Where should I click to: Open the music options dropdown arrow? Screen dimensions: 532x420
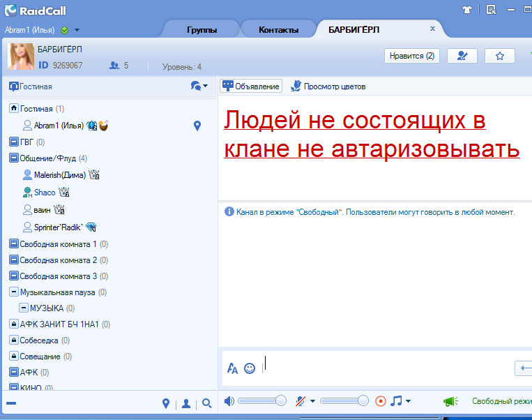[408, 401]
